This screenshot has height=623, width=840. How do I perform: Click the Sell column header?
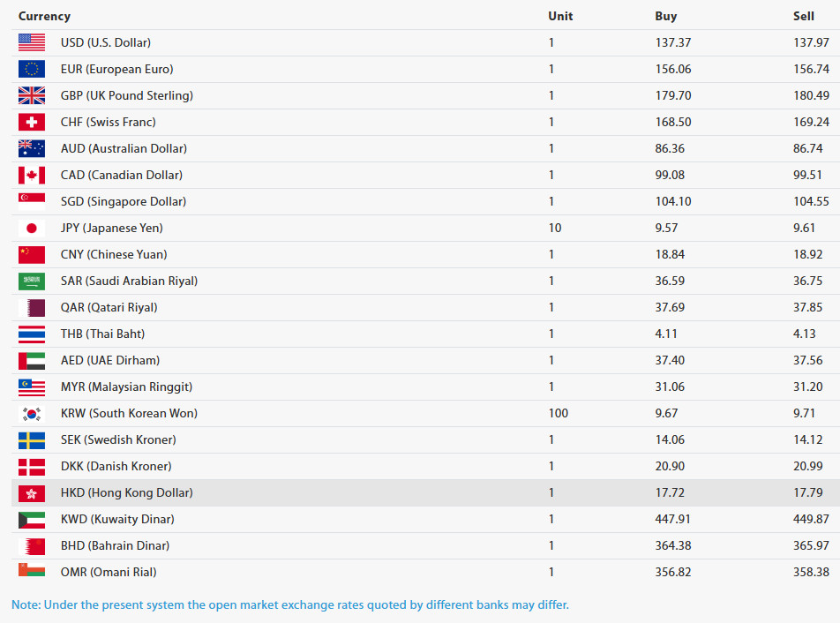tap(804, 16)
